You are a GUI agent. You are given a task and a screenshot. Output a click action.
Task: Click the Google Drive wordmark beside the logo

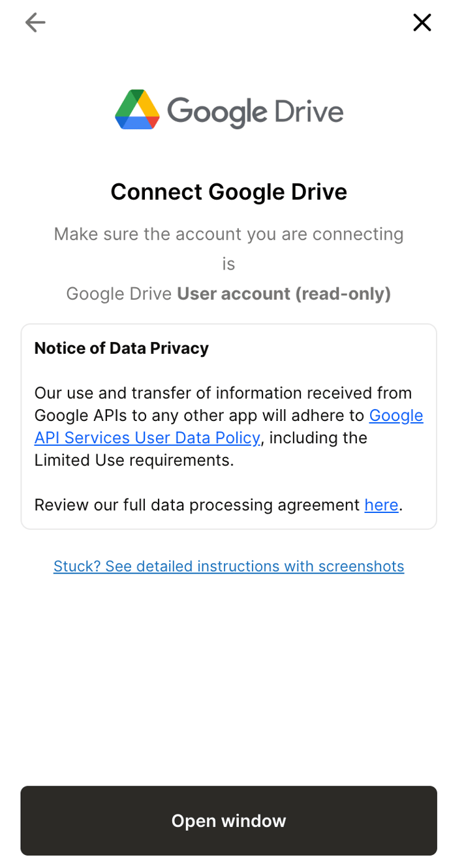(x=255, y=111)
